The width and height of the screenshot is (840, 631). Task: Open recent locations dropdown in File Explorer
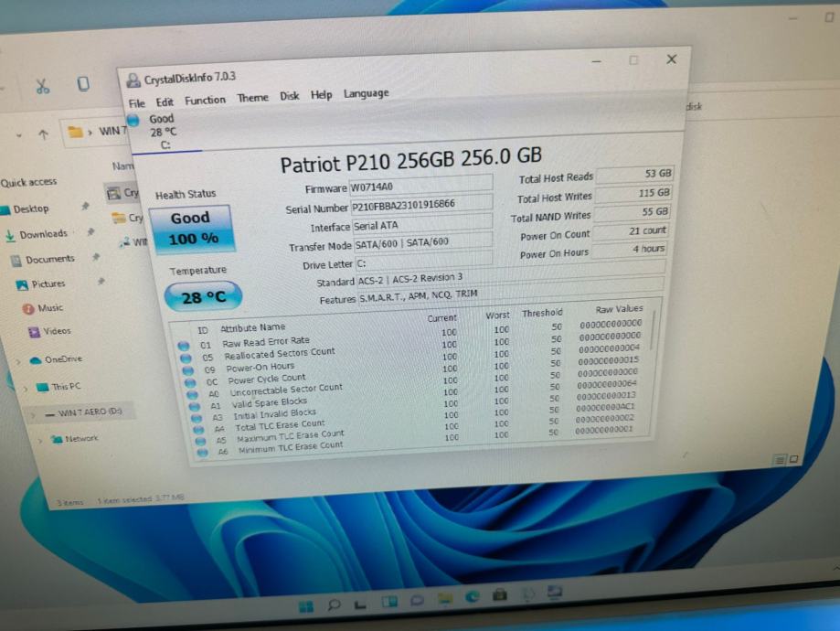click(x=19, y=135)
